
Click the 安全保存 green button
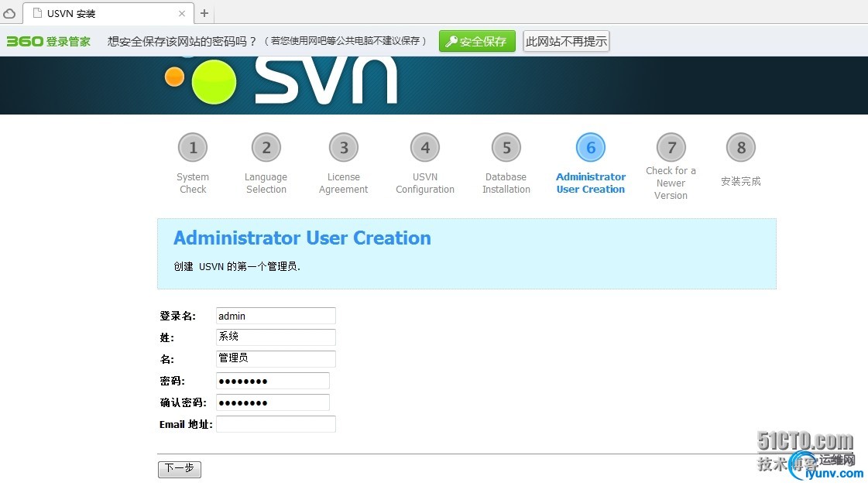[x=477, y=42]
